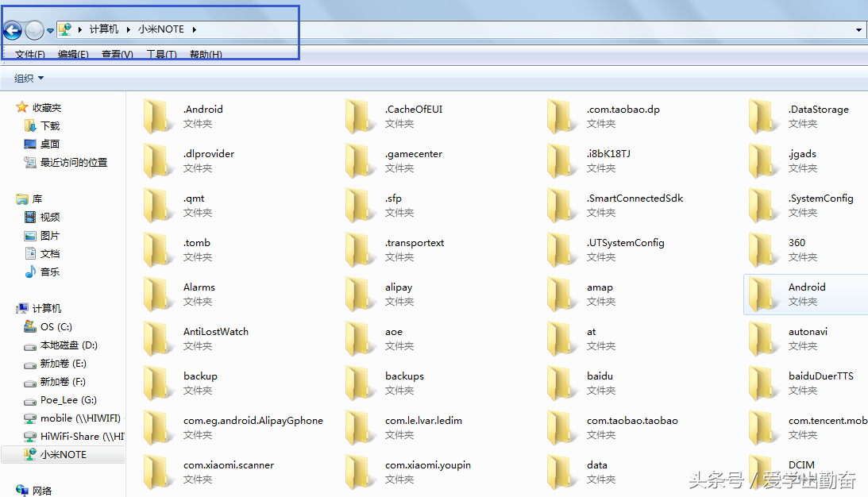Open the 音乐 library icon
Viewport: 868px width, 497px height.
(x=30, y=272)
